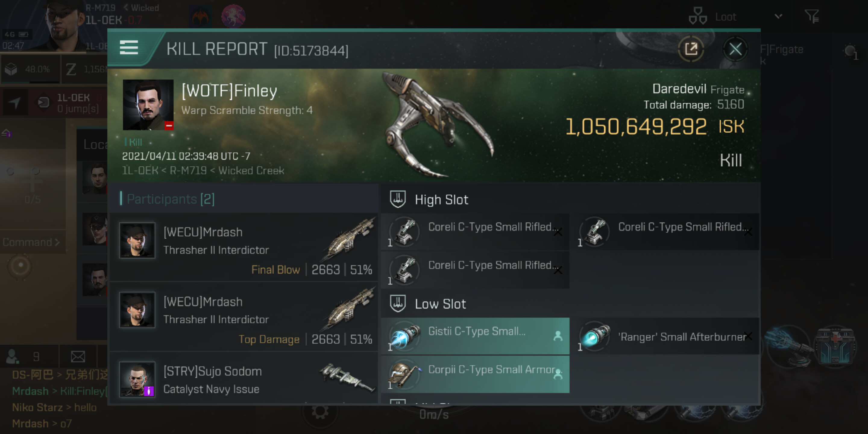868x434 pixels.
Task: Open the mail envelope icon
Action: pos(78,356)
